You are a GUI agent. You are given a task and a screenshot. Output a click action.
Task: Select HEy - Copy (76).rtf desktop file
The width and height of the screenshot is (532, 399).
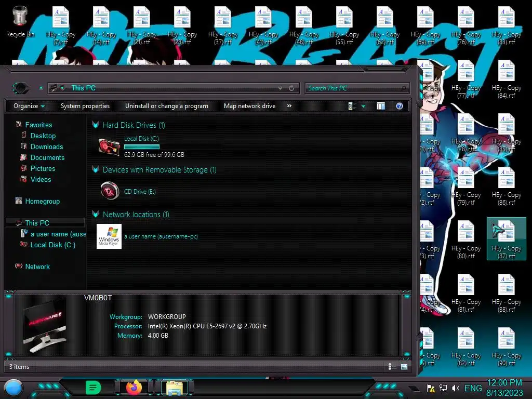click(x=466, y=26)
